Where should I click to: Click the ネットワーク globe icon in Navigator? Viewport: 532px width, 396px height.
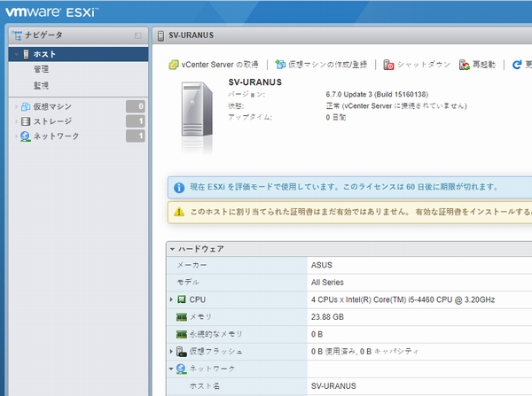pos(26,136)
